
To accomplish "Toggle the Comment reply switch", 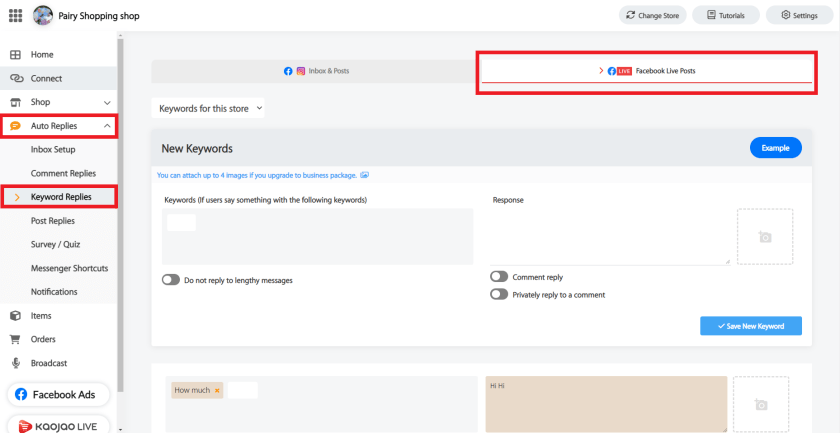I will click(499, 277).
